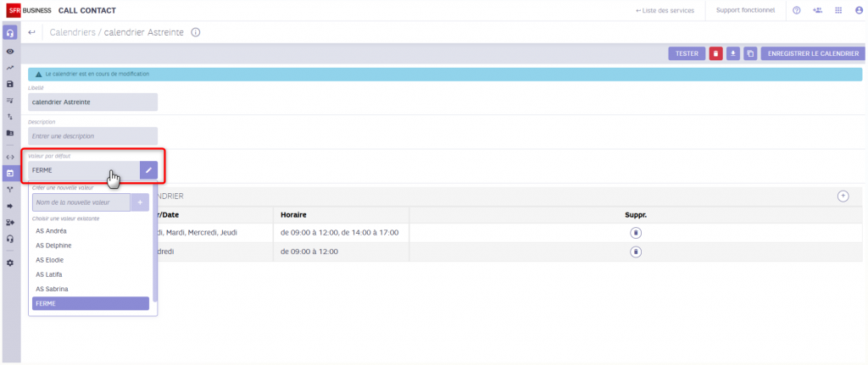
Task: Click the download calendar icon button
Action: pos(733,53)
